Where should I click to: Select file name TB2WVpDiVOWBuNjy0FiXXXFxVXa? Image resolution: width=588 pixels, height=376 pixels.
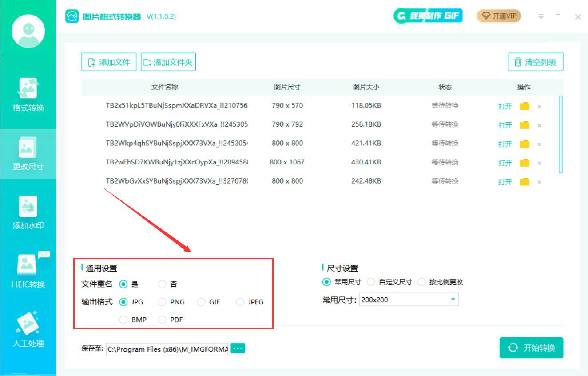[177, 124]
